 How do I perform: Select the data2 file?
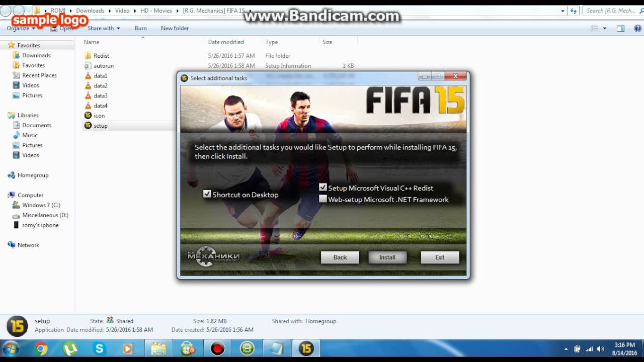[x=100, y=86]
